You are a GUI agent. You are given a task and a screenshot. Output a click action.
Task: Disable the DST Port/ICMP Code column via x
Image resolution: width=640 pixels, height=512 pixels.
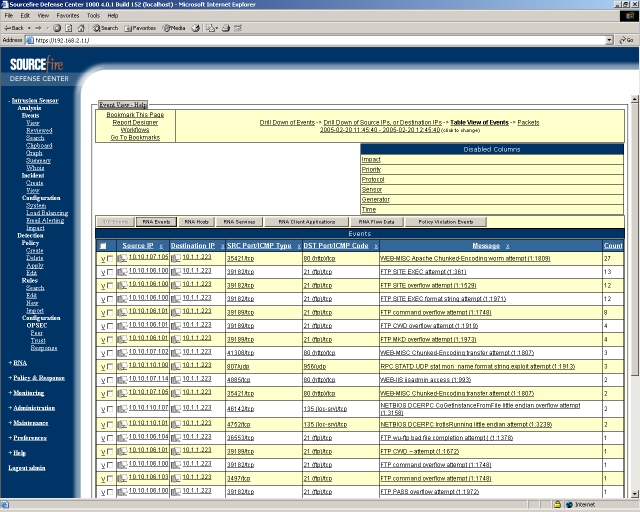click(x=376, y=246)
